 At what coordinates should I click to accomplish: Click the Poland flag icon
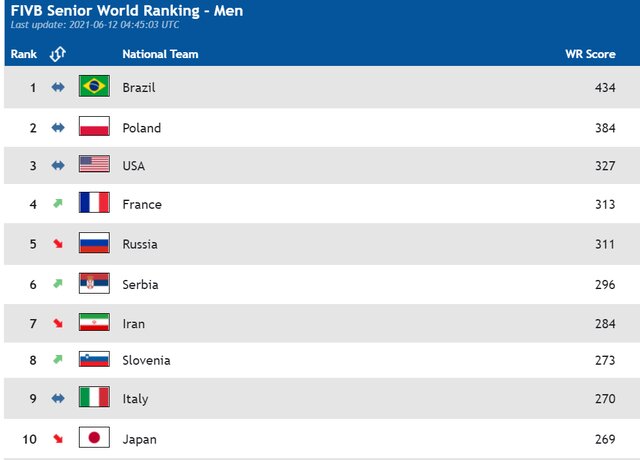tap(94, 126)
